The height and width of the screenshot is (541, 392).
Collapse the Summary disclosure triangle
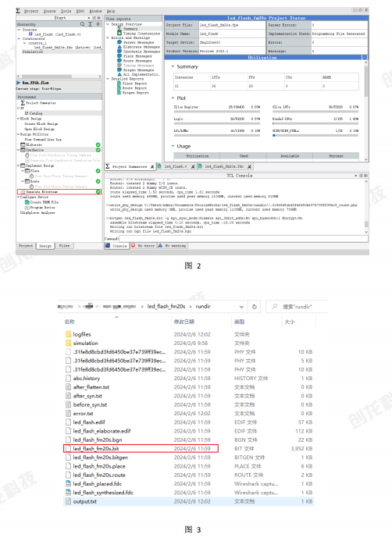click(x=173, y=66)
